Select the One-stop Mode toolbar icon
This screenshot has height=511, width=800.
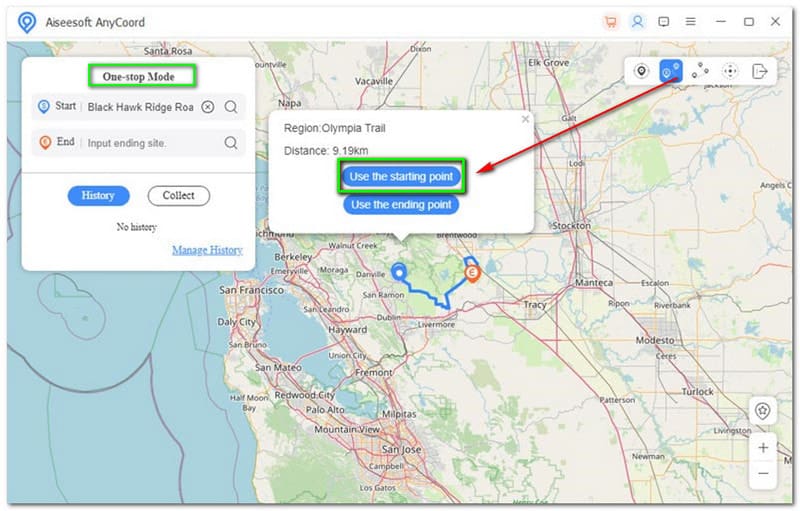tap(670, 71)
